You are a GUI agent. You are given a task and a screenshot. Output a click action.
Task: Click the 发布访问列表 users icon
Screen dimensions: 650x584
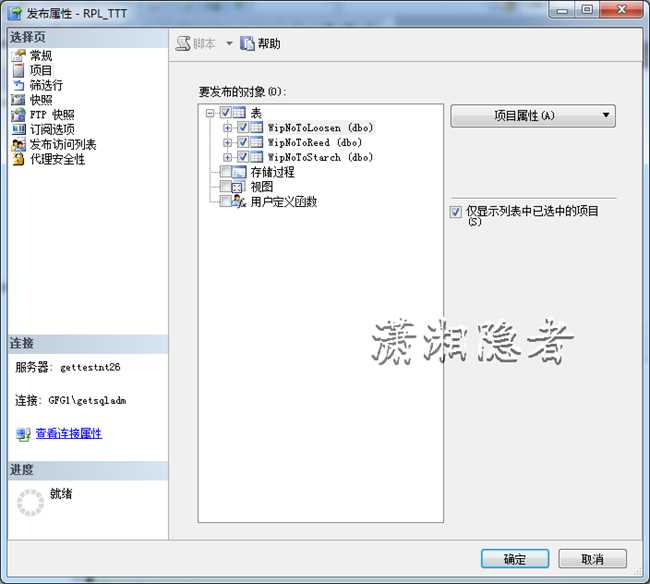[x=18, y=145]
